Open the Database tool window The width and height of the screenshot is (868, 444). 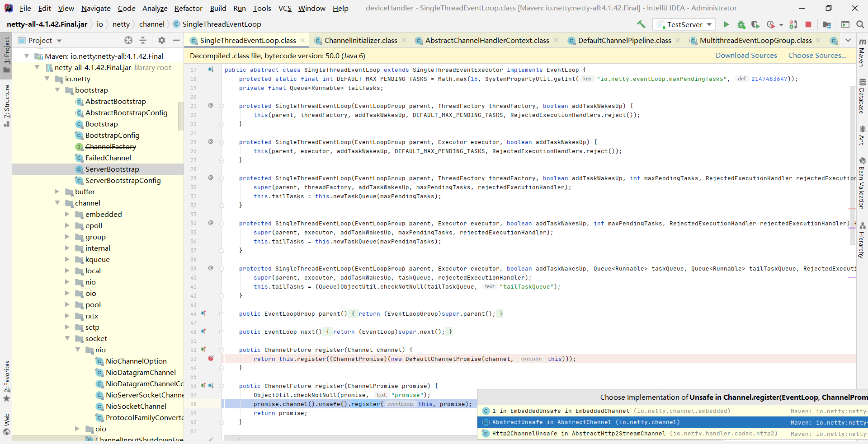pyautogui.click(x=862, y=96)
